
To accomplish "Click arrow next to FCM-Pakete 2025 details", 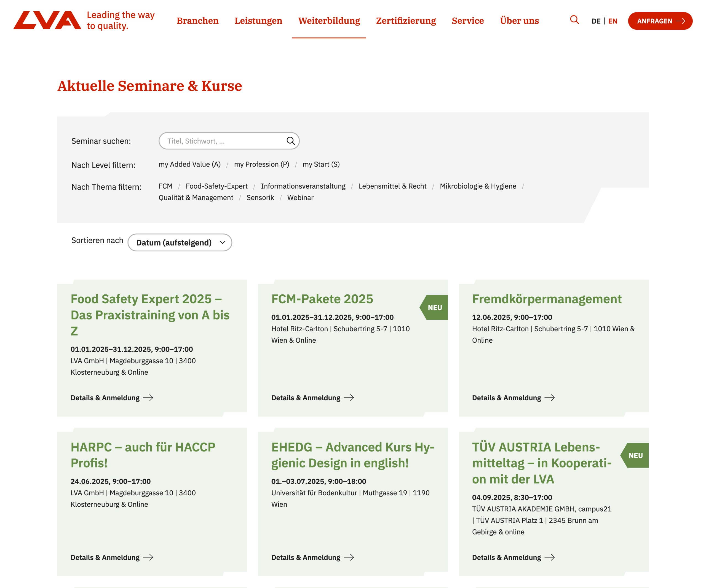I will click(349, 398).
